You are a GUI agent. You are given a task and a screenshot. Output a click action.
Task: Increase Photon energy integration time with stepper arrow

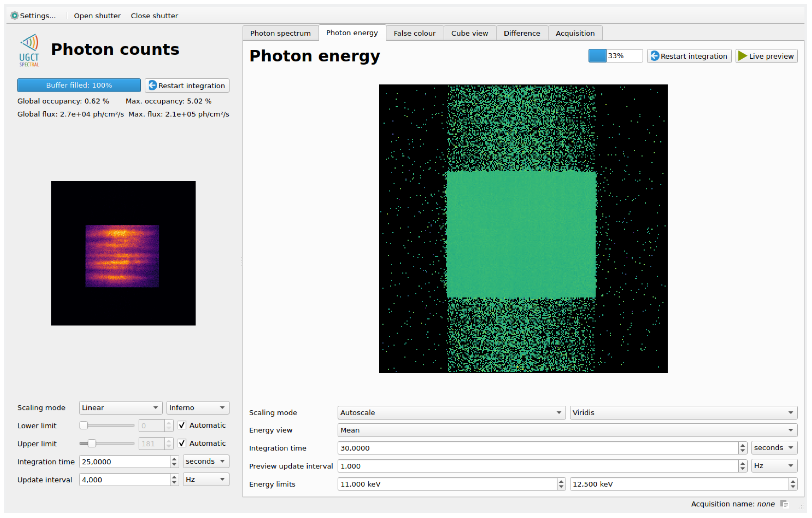pyautogui.click(x=743, y=445)
